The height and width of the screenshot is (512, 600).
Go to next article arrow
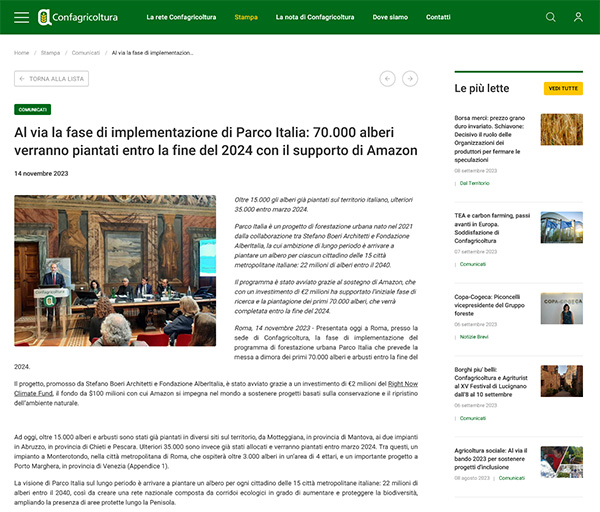pyautogui.click(x=410, y=79)
